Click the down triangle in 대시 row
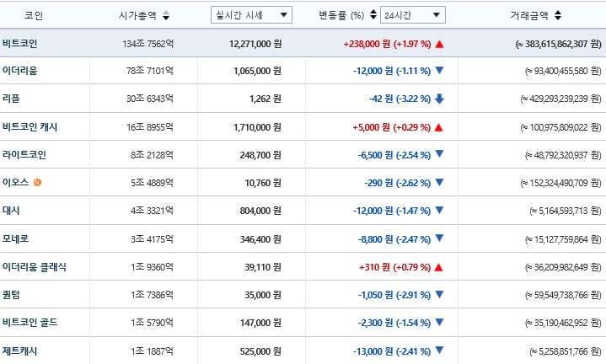The image size is (606, 364). [439, 210]
